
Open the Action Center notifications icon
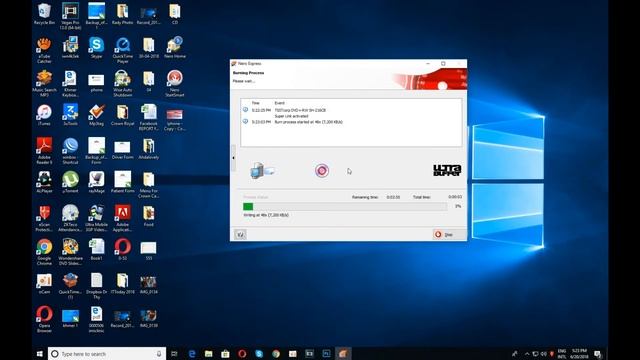(x=598, y=354)
